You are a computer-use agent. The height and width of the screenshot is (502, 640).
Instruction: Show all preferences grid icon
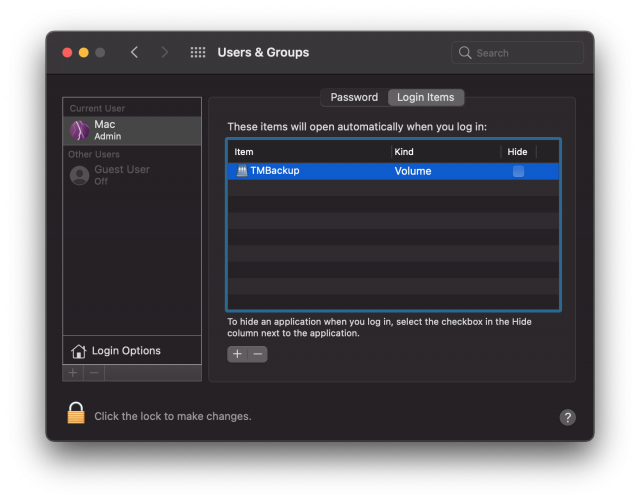198,53
